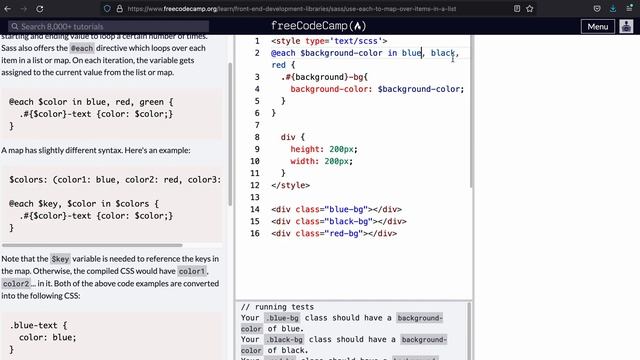Click 'div {' code line
640x360 pixels.
pyautogui.click(x=293, y=137)
